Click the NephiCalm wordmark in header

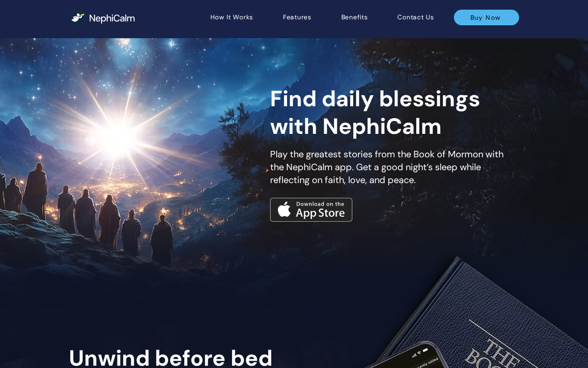click(112, 18)
